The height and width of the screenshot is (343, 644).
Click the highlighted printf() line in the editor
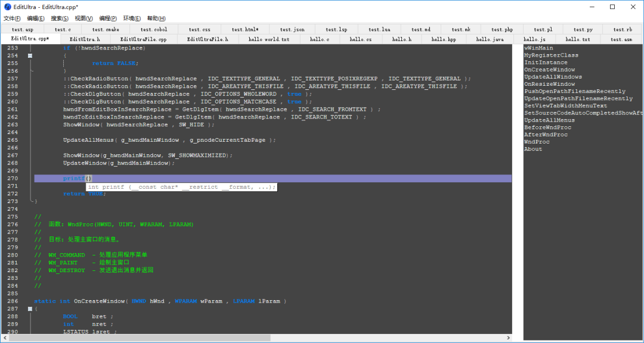(x=273, y=179)
